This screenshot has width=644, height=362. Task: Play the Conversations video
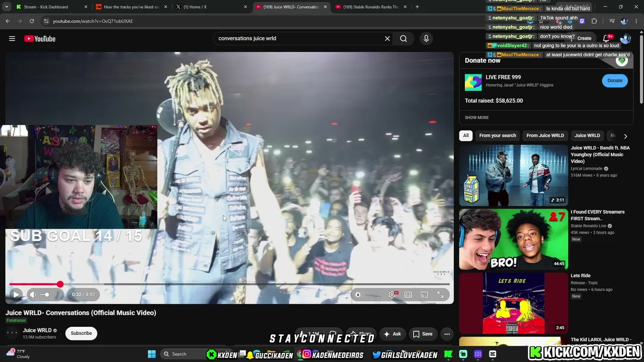16,295
